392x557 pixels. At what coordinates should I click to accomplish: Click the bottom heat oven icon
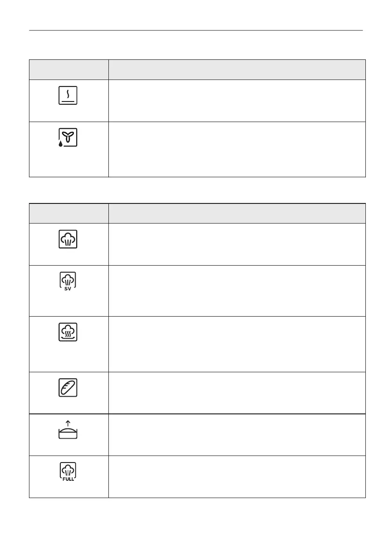[x=69, y=96]
